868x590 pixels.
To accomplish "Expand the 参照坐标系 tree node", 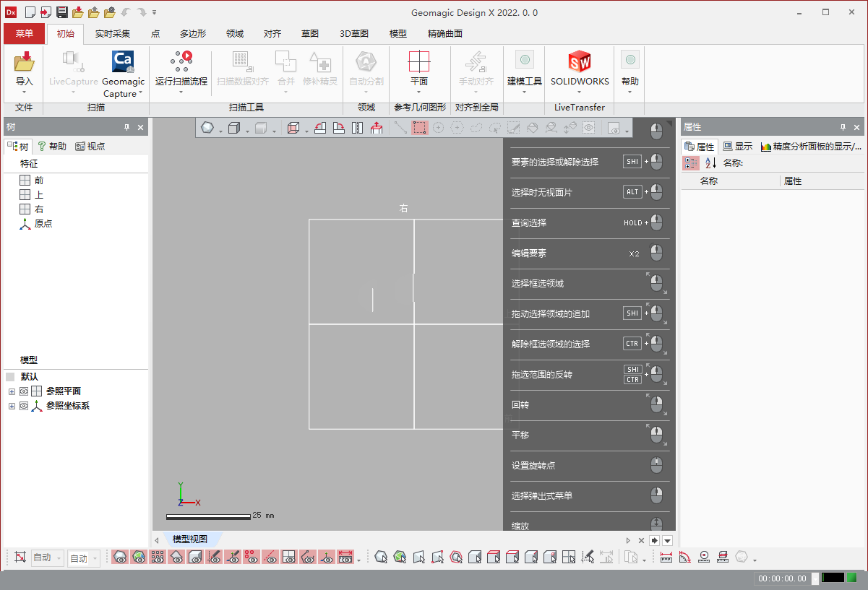I will [12, 406].
